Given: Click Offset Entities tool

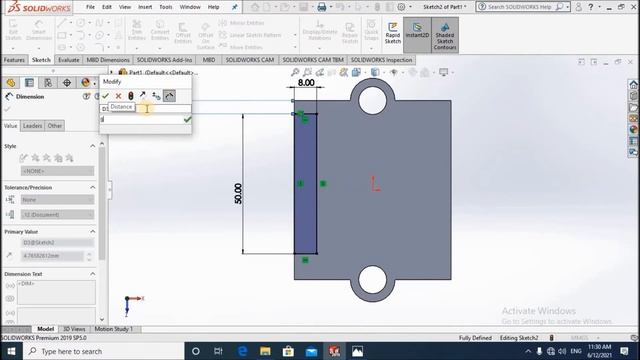Looking at the screenshot, I should [x=183, y=33].
